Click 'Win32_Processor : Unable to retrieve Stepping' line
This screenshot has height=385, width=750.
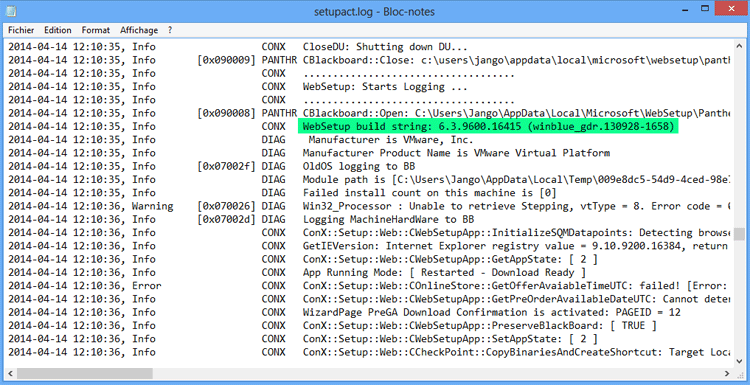(x=517, y=206)
